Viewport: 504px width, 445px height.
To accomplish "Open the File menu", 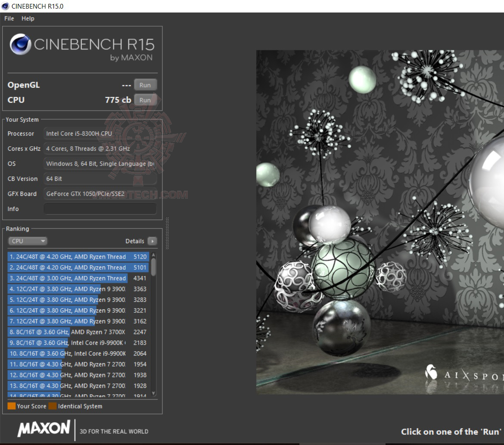I will [9, 19].
